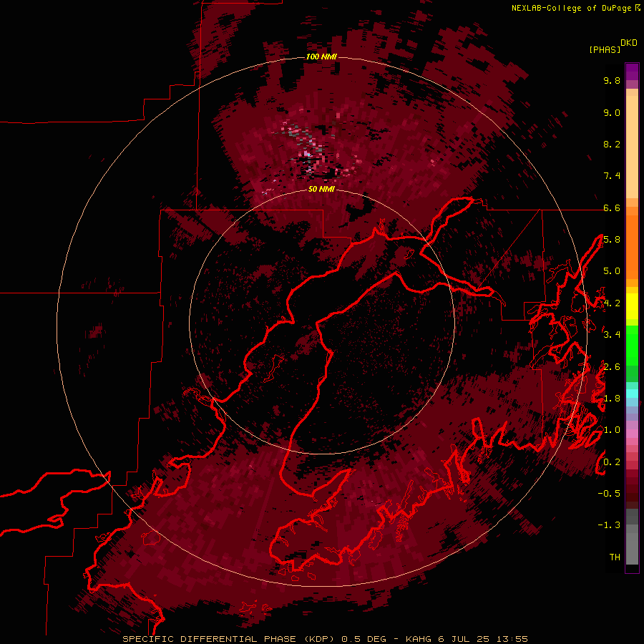
Task: Select the 6.6 value on color scale
Action: click(x=612, y=208)
